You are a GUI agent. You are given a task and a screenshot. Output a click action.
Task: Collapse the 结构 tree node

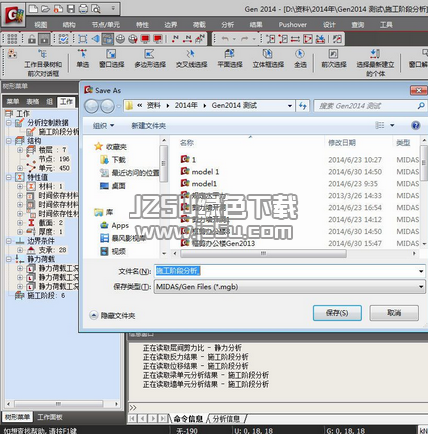(9, 141)
